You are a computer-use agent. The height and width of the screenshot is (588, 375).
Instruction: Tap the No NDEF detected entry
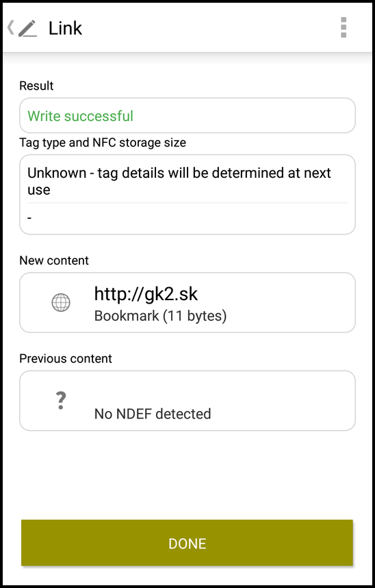(153, 414)
